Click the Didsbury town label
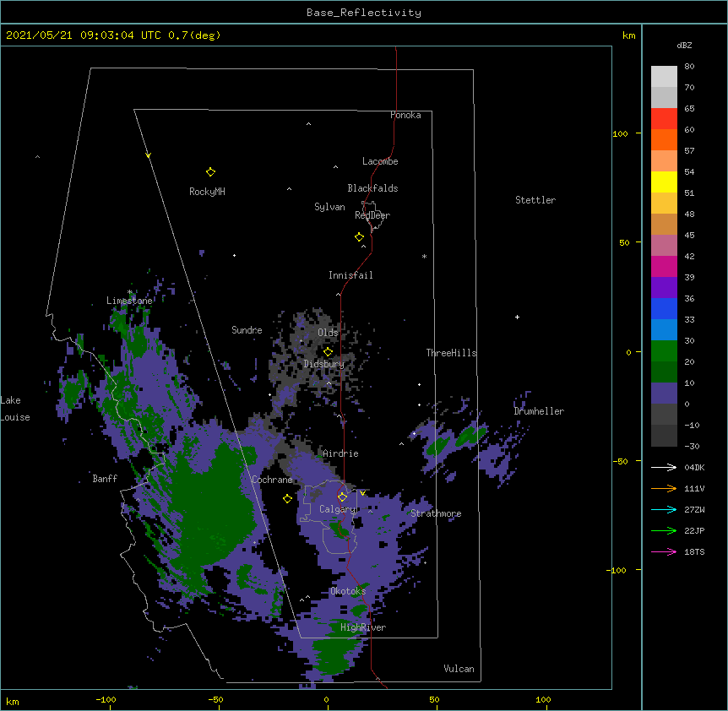The width and height of the screenshot is (728, 711). click(x=324, y=364)
